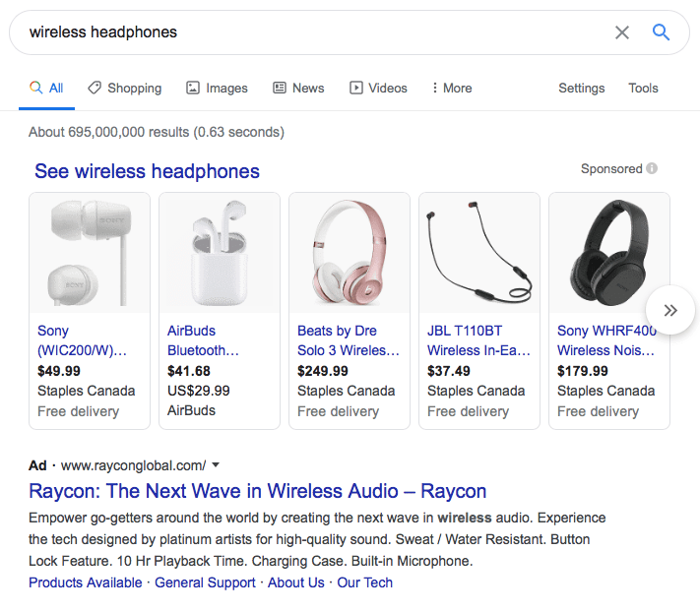Switch to the Images tab

(x=217, y=88)
